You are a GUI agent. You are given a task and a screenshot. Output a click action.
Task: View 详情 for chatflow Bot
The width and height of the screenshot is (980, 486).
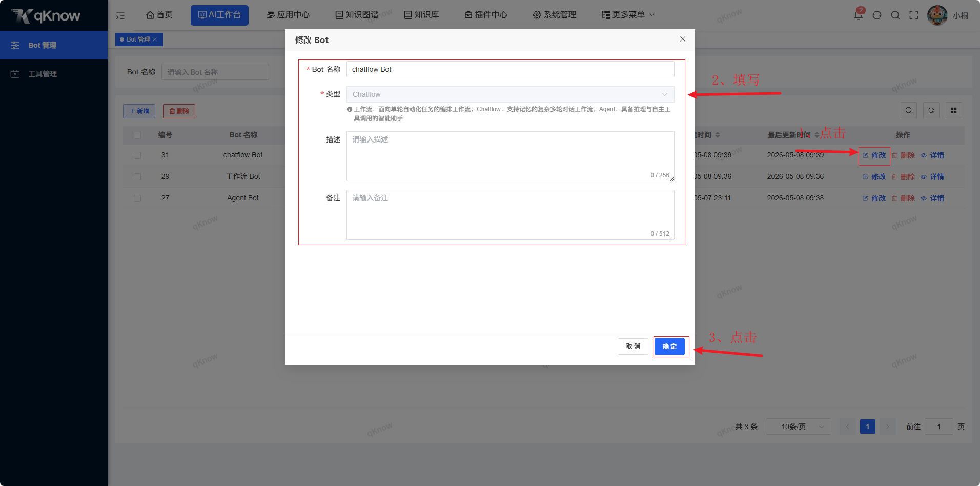point(932,155)
